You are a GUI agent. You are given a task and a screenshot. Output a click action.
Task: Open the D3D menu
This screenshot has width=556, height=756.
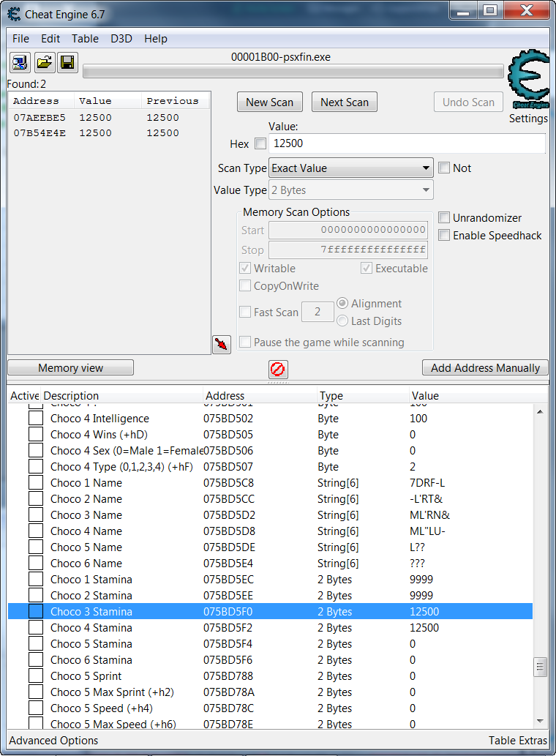pyautogui.click(x=121, y=39)
